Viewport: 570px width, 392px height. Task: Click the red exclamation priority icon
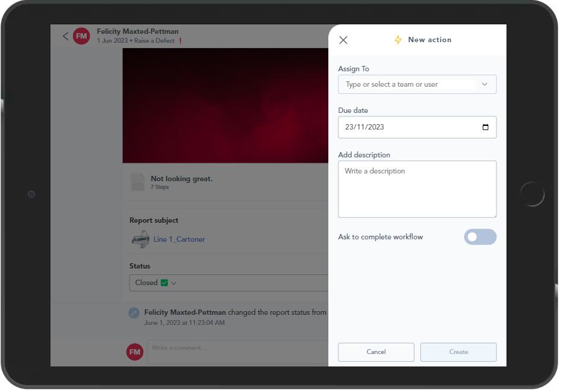pos(180,41)
